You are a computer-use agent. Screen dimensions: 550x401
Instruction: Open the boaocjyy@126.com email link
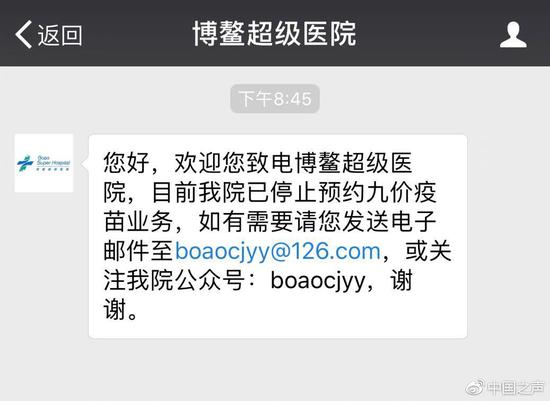(x=278, y=252)
